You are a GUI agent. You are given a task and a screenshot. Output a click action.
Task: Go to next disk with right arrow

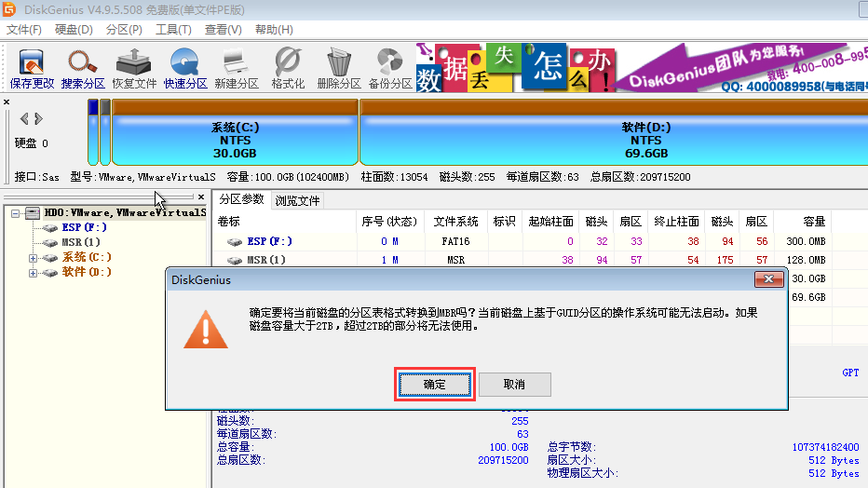click(38, 118)
